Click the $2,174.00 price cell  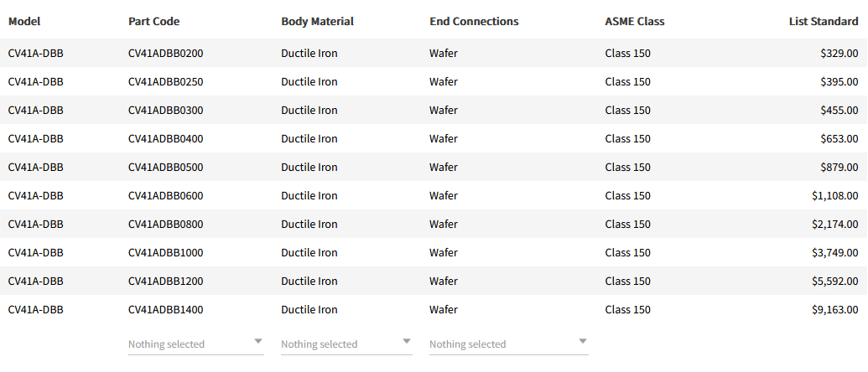[x=834, y=225]
